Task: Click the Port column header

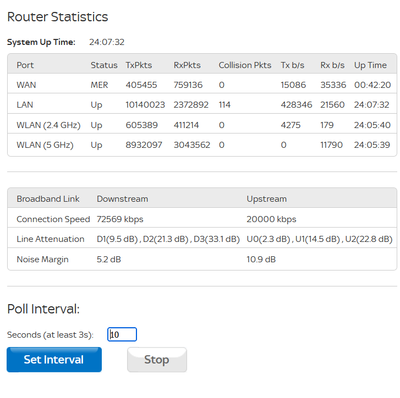Action: point(25,65)
